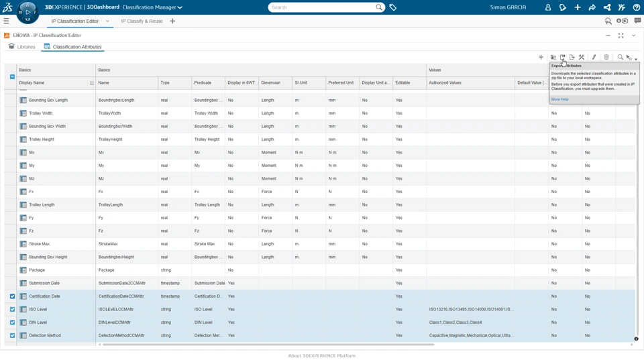Expand IP Classification Editor tab dropdown chevron

point(107,21)
